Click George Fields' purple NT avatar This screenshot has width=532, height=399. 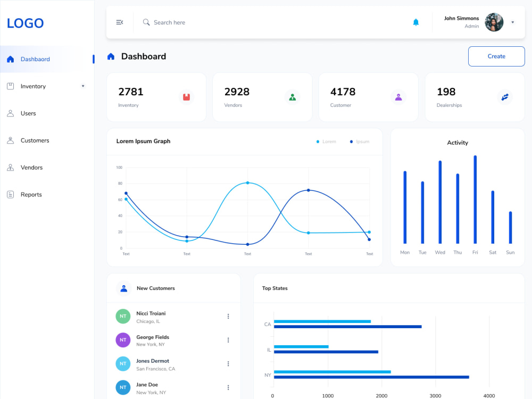(123, 340)
